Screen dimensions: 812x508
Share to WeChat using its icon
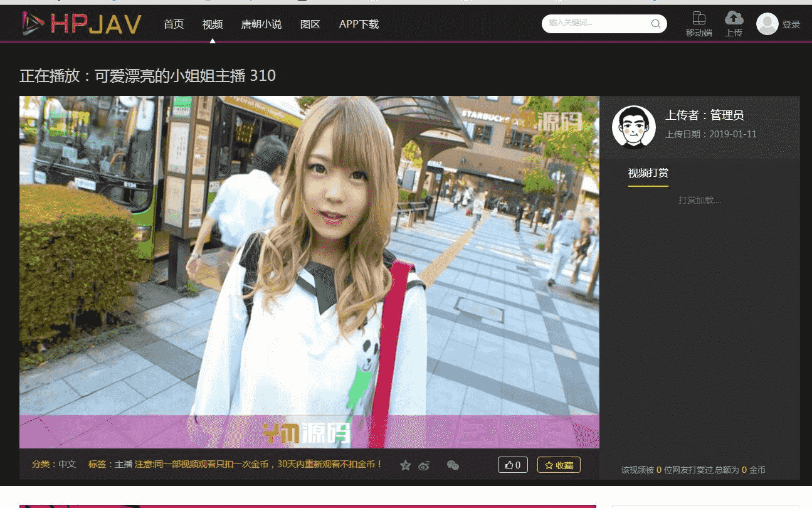[x=453, y=465]
